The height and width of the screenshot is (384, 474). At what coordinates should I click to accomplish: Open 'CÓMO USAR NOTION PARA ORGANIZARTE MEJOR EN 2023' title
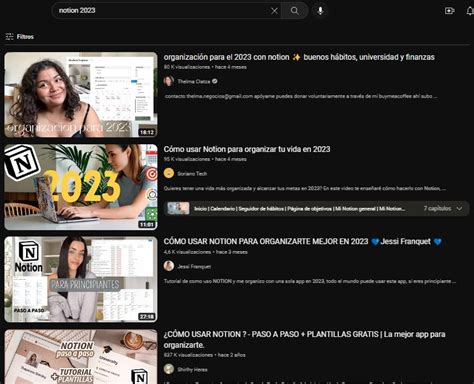click(x=303, y=241)
